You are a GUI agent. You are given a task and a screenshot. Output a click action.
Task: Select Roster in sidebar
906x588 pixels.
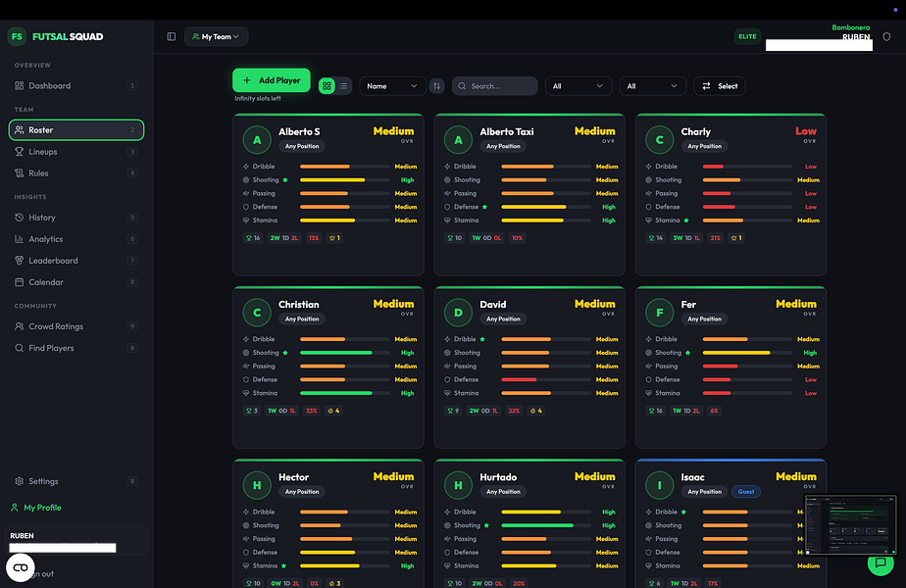click(76, 130)
